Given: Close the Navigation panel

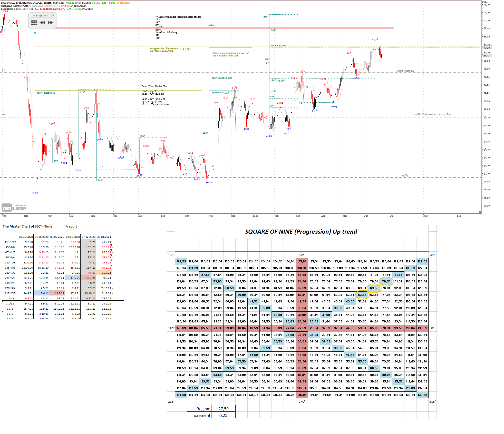Looking at the screenshot, I should click(53, 15).
